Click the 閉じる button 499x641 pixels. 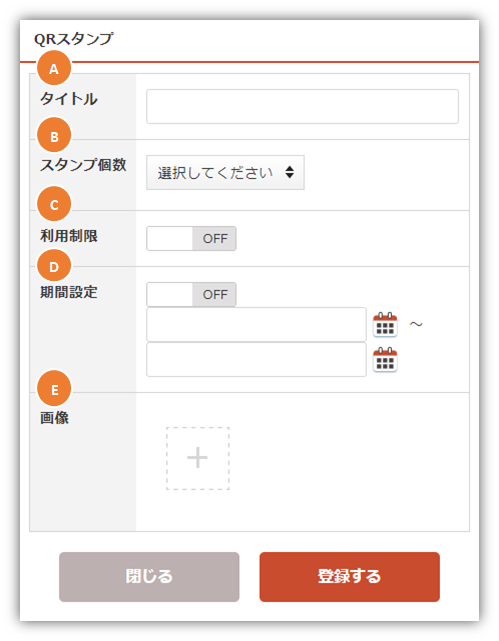pyautogui.click(x=149, y=577)
